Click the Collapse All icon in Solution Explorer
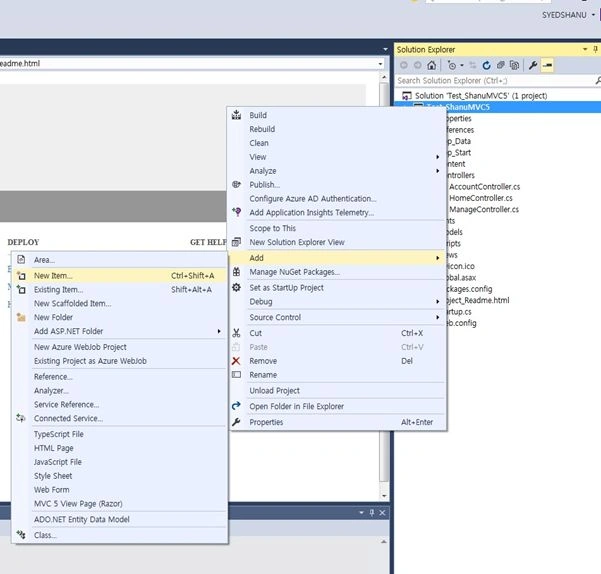The height and width of the screenshot is (574, 601). (x=501, y=65)
